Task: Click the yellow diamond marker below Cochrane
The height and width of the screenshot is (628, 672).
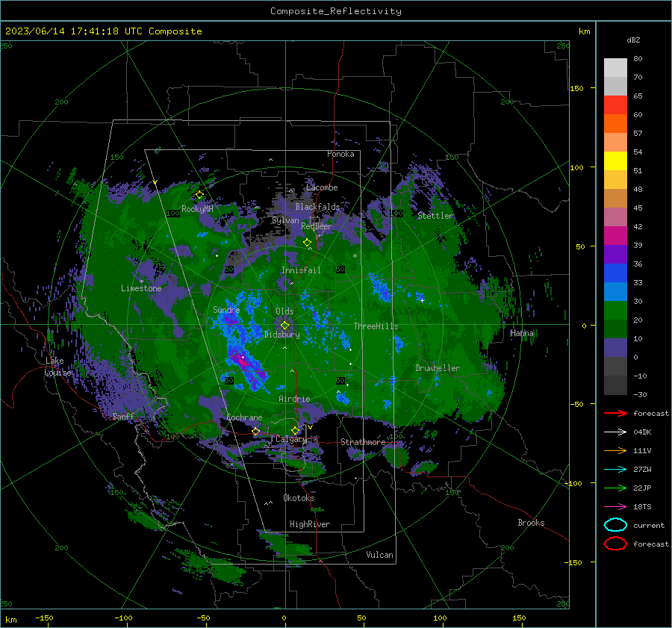Action: pos(255,432)
